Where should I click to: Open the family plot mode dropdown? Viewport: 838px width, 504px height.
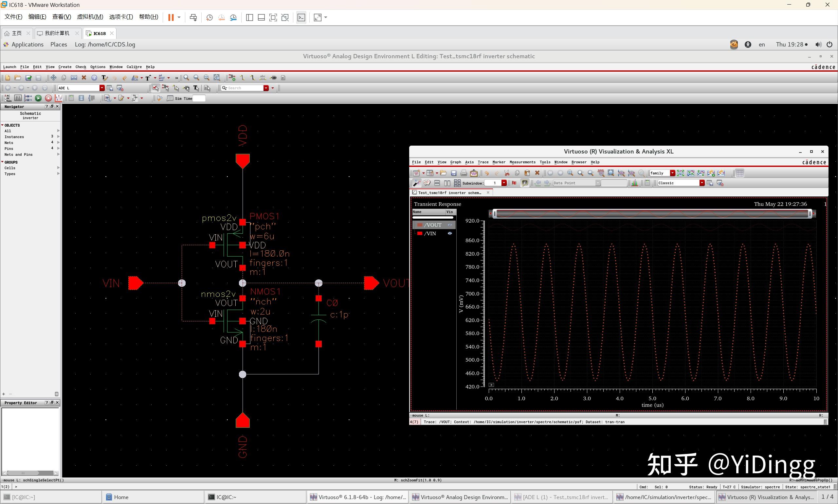pos(673,173)
